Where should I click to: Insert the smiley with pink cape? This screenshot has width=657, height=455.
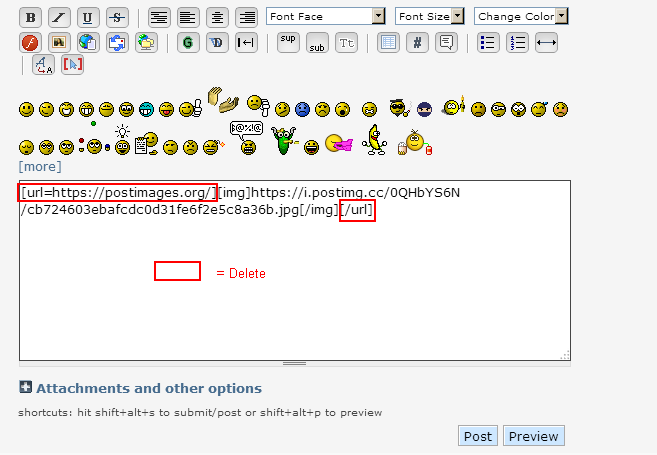(x=339, y=143)
